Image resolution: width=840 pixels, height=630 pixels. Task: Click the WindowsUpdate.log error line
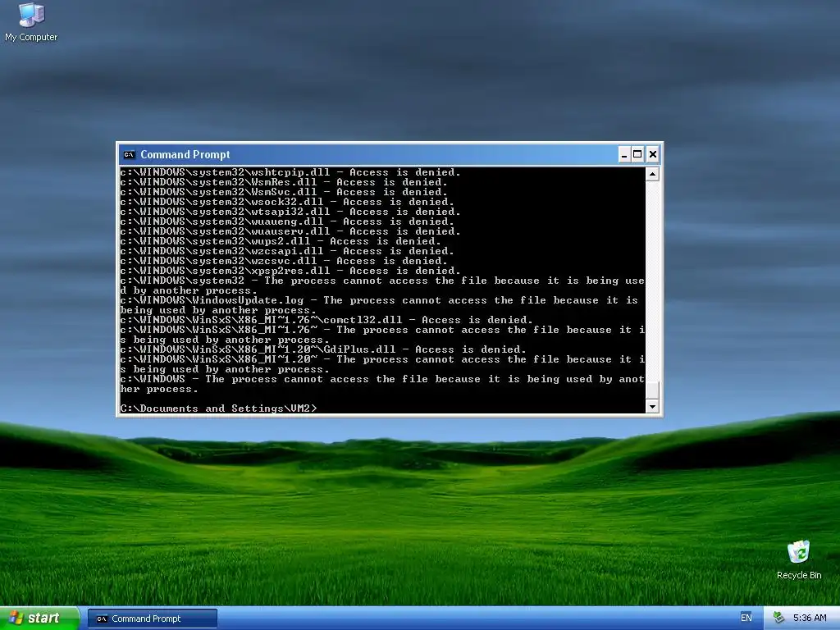tap(379, 305)
